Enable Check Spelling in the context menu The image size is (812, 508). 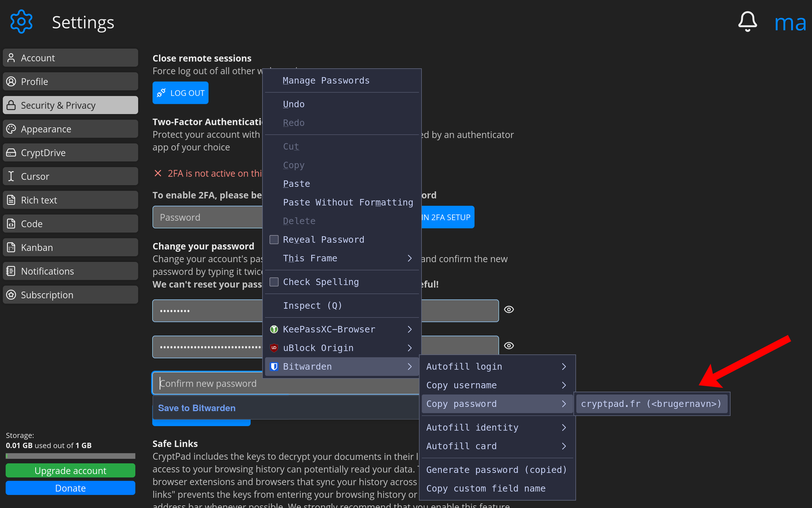321,282
